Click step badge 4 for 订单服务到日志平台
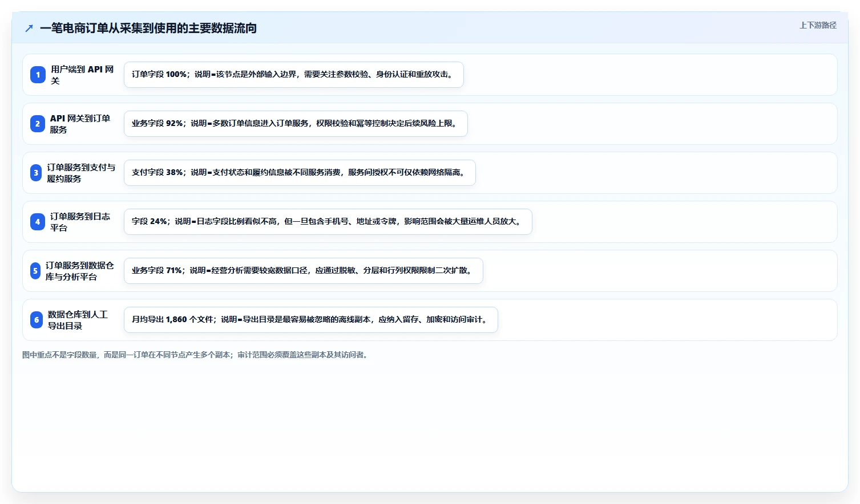The height and width of the screenshot is (504, 860). [38, 222]
